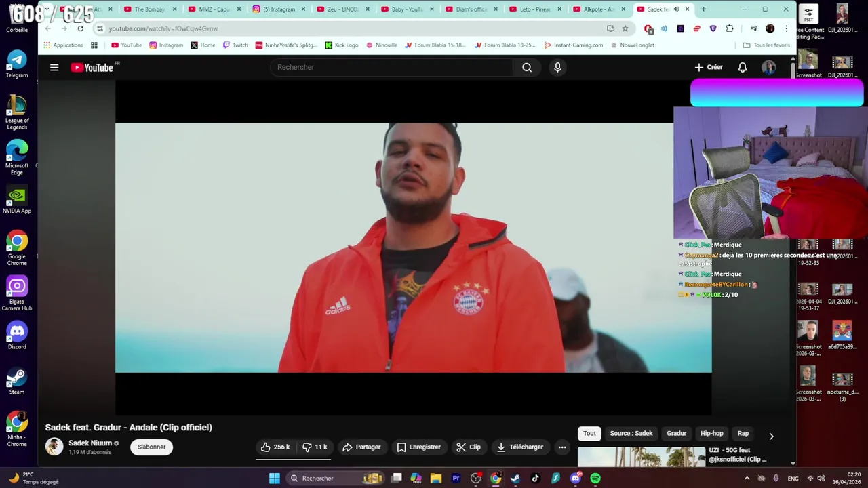Click the taskbar volume speaker icon
Viewport: 868px width, 488px height.
click(x=821, y=479)
